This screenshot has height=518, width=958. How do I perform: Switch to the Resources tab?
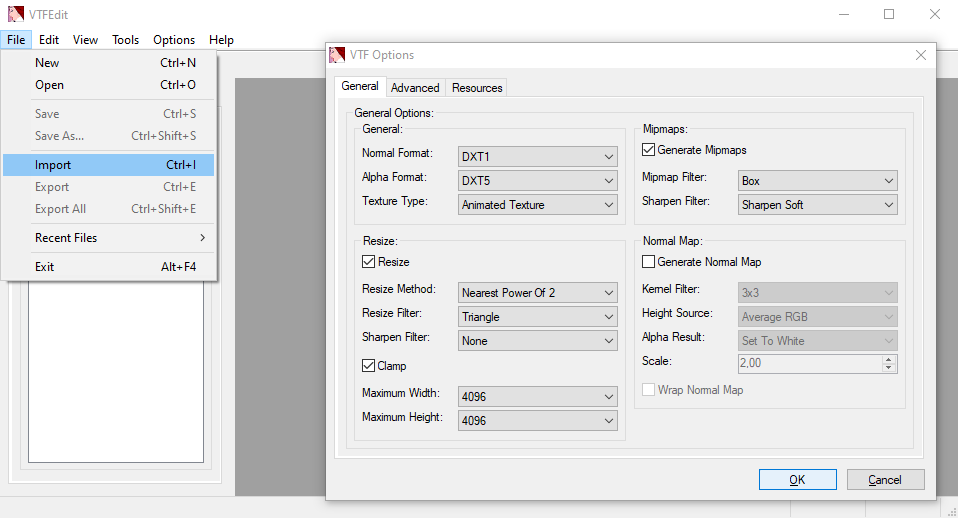click(477, 88)
